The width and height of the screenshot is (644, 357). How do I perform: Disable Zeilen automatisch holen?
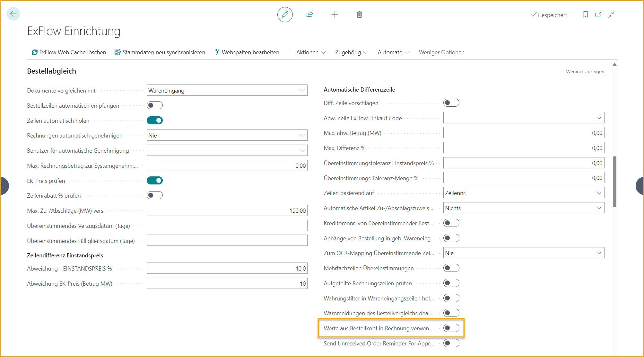coord(155,120)
